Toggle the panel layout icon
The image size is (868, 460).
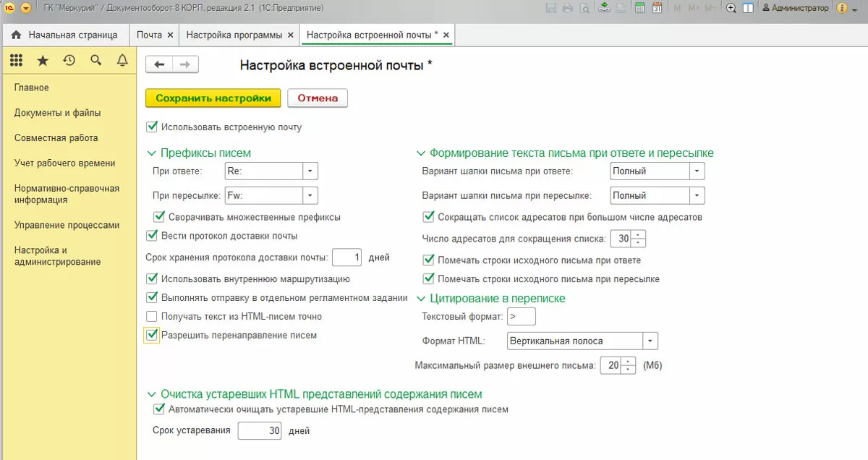point(748,8)
